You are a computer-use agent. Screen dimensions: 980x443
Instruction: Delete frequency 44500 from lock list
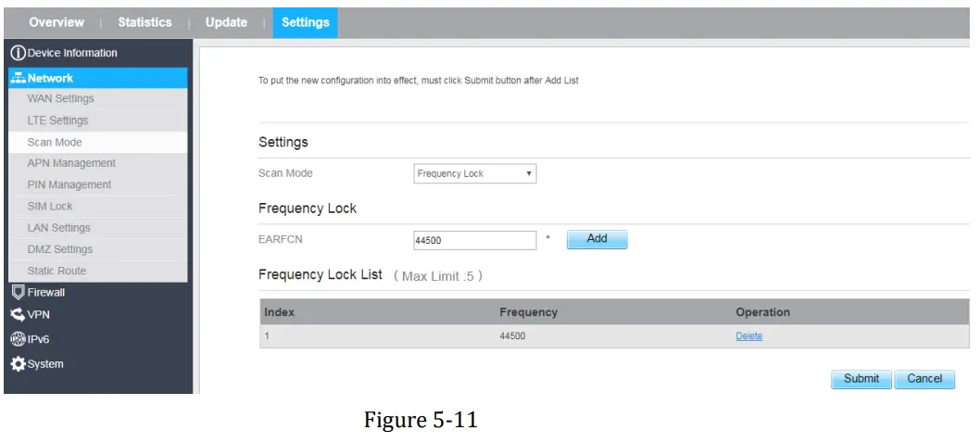click(748, 336)
